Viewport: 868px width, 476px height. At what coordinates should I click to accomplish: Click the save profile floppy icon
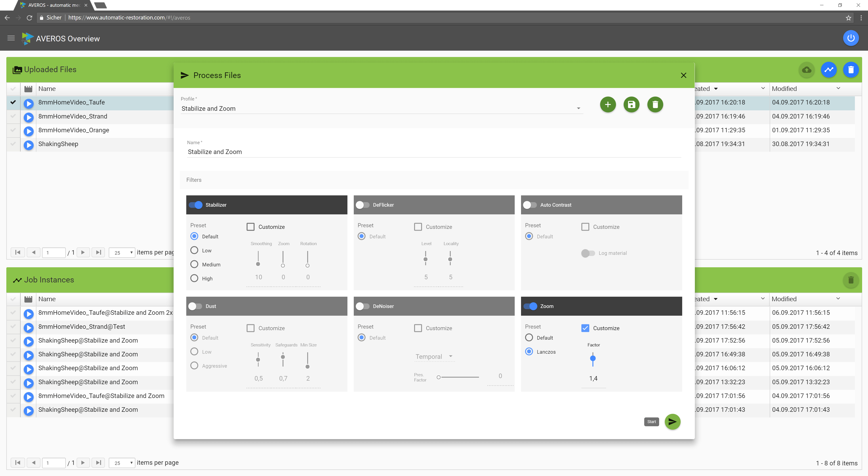[x=631, y=104]
